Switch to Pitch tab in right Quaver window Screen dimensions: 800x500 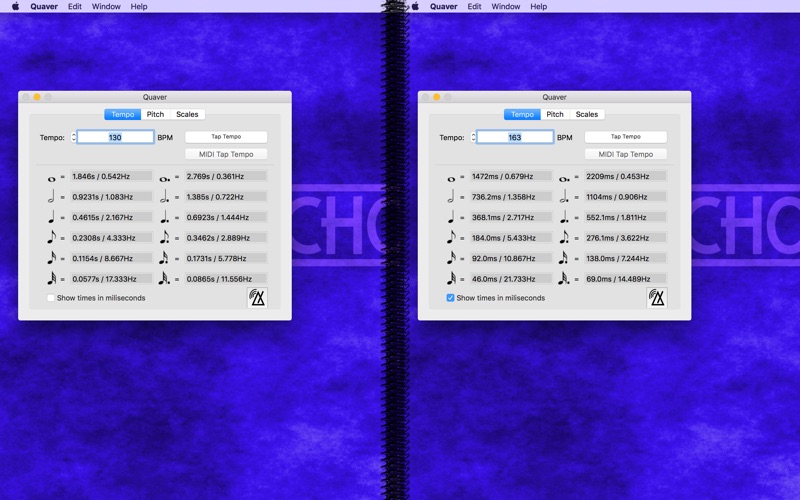555,114
